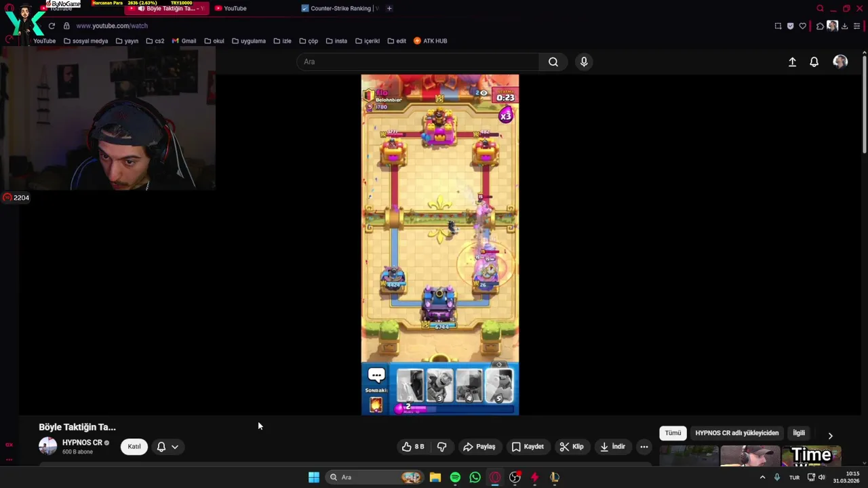Open the HYPNOS CR channel name
The height and width of the screenshot is (488, 868).
click(x=82, y=443)
